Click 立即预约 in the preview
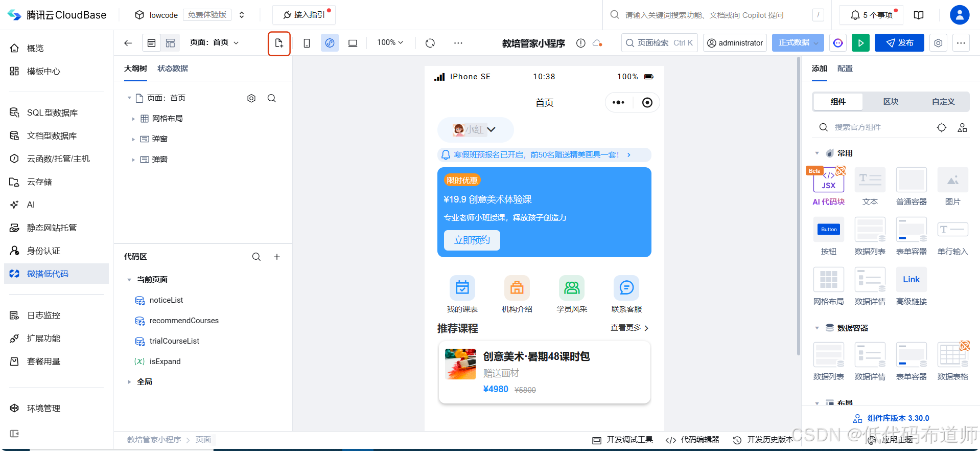The image size is (980, 451). (x=472, y=240)
